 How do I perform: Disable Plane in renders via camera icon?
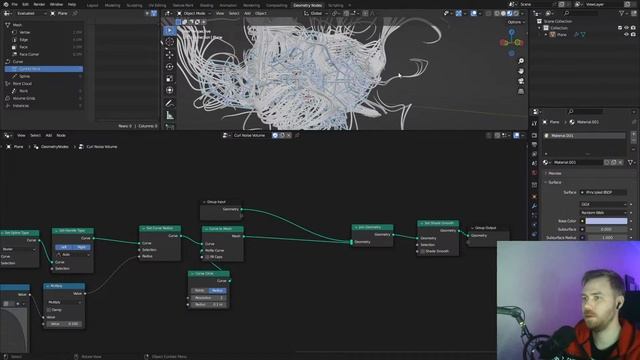point(633,35)
